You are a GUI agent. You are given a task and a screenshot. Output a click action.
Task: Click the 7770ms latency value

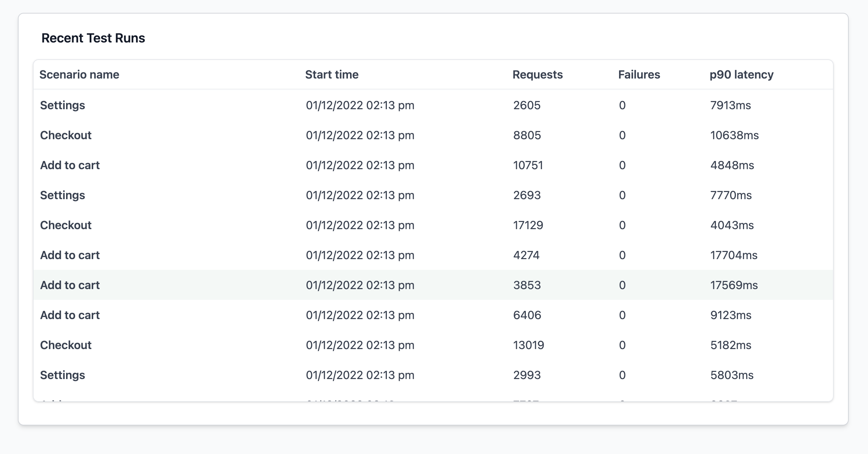pyautogui.click(x=731, y=195)
